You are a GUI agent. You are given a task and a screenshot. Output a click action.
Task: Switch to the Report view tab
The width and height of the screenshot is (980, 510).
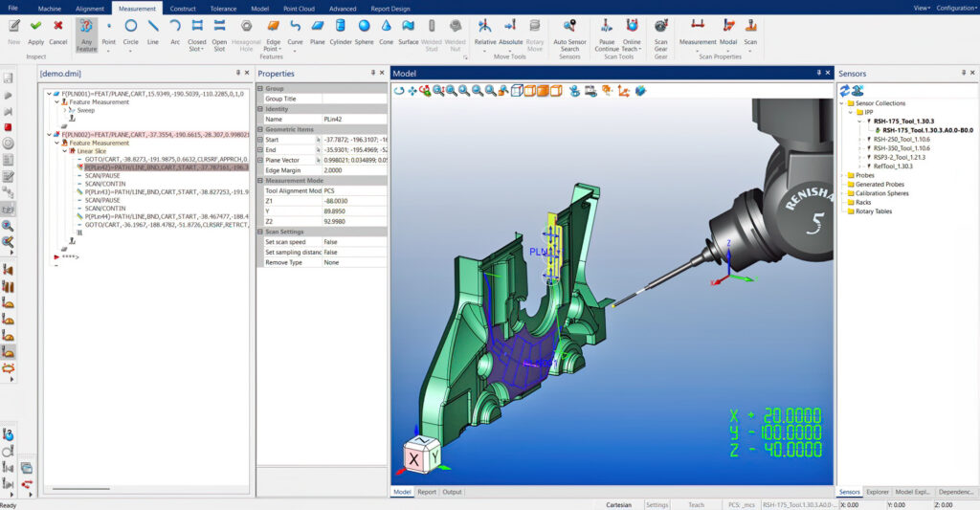pos(427,492)
